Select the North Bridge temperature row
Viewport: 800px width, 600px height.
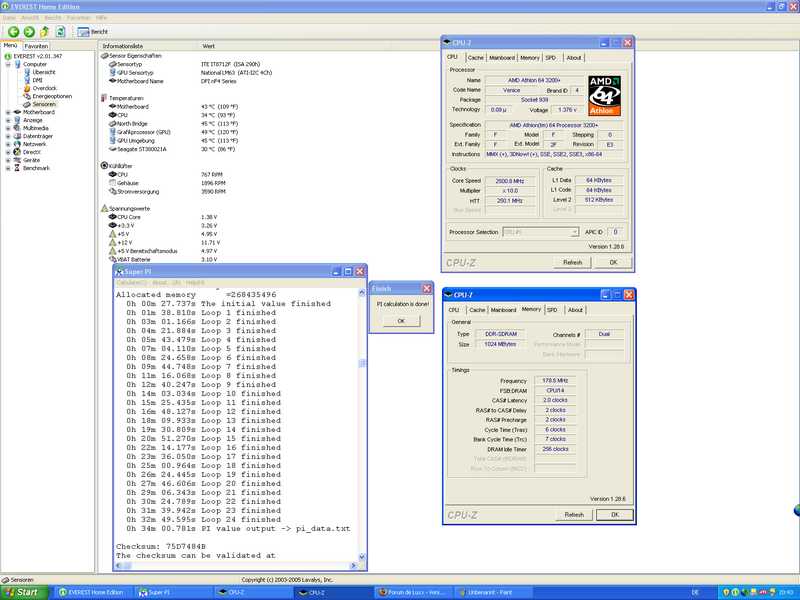[128, 123]
